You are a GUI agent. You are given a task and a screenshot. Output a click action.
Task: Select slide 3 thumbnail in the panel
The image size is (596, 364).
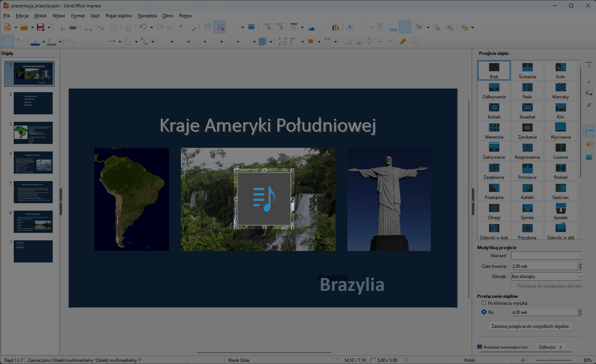point(33,133)
